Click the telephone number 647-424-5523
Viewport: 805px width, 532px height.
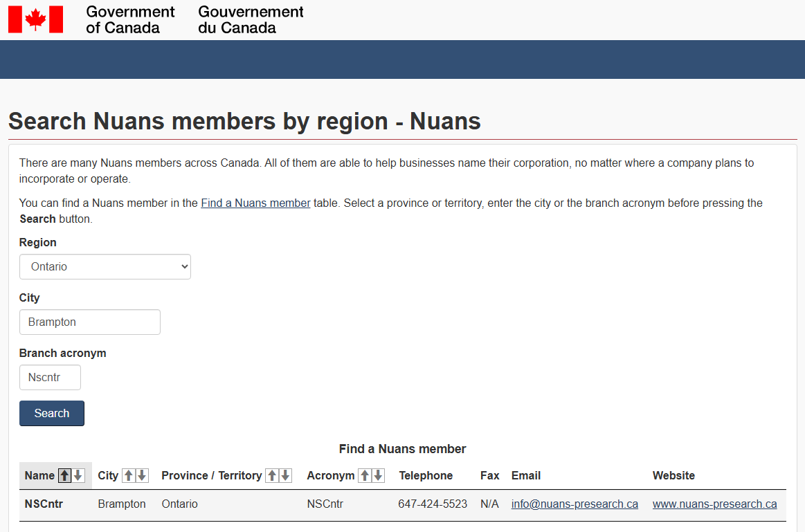pyautogui.click(x=433, y=504)
